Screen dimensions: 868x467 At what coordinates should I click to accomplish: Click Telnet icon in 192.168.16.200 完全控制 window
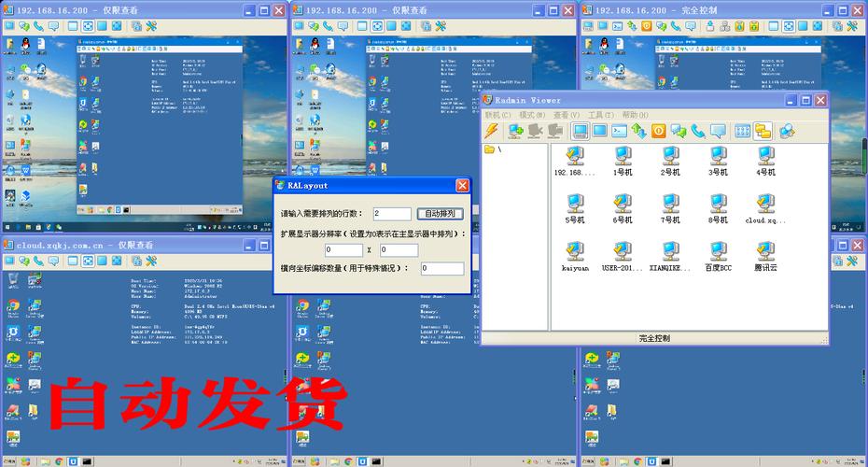(617, 26)
